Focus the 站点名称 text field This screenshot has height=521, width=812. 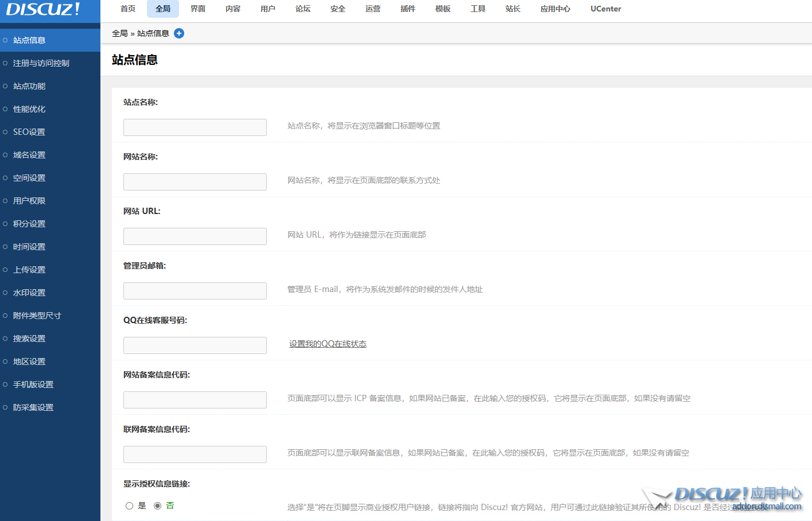[x=195, y=127]
